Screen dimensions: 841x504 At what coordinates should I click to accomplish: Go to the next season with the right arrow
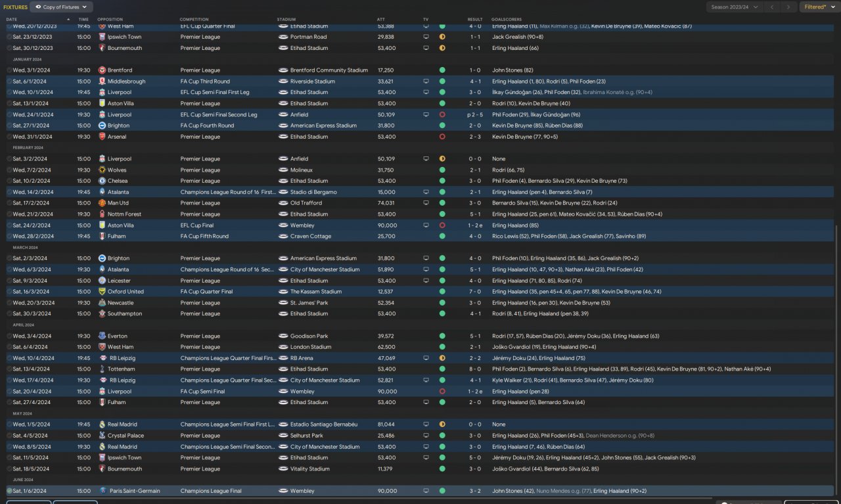pos(788,7)
